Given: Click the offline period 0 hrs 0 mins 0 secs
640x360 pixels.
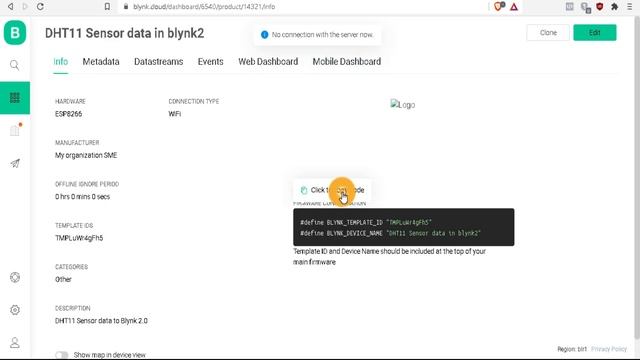Looking at the screenshot, I should tap(82, 197).
